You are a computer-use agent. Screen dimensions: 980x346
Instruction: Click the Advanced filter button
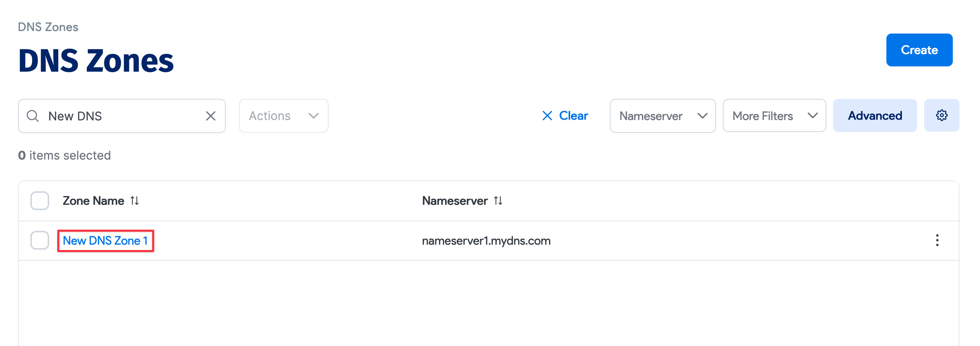click(x=875, y=115)
